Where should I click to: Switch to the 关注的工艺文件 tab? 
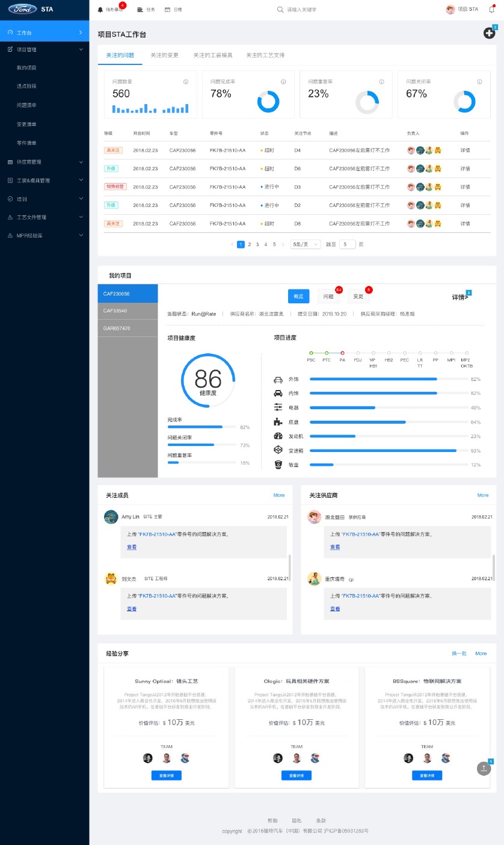tap(265, 55)
